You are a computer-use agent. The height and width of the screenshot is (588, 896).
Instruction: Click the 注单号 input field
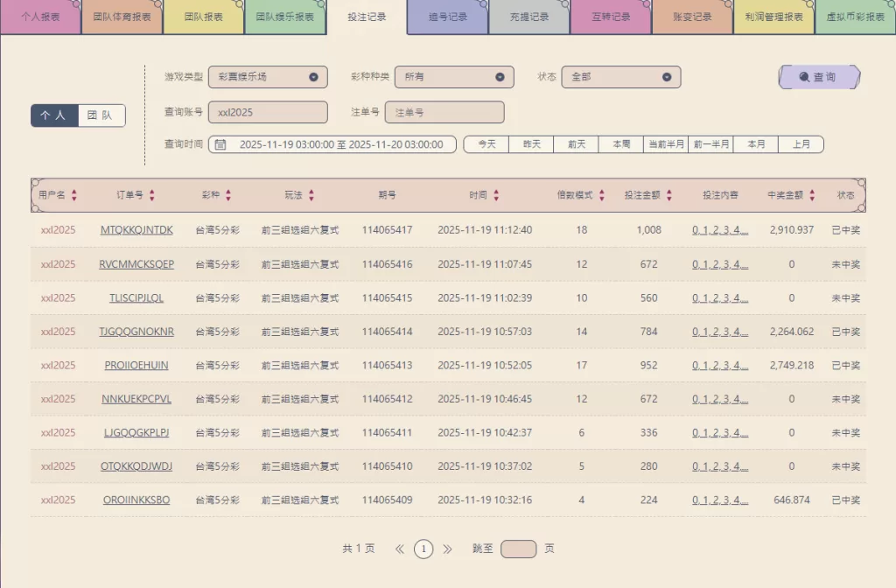pyautogui.click(x=444, y=112)
